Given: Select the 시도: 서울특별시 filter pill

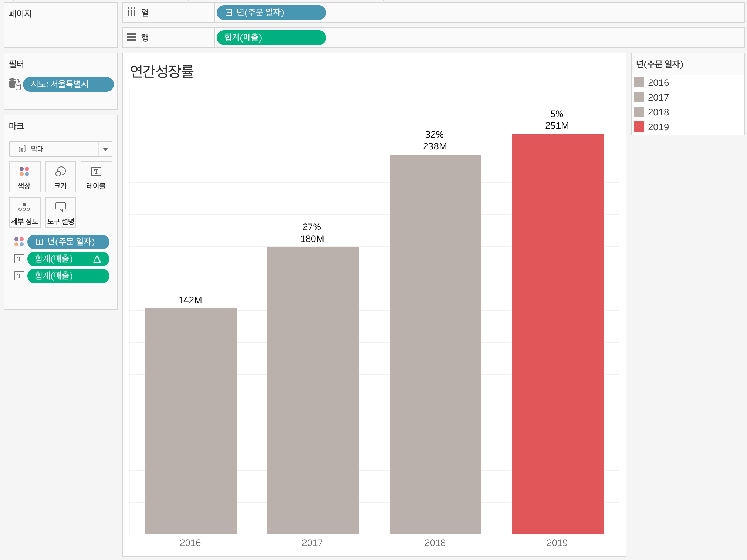Looking at the screenshot, I should (68, 84).
